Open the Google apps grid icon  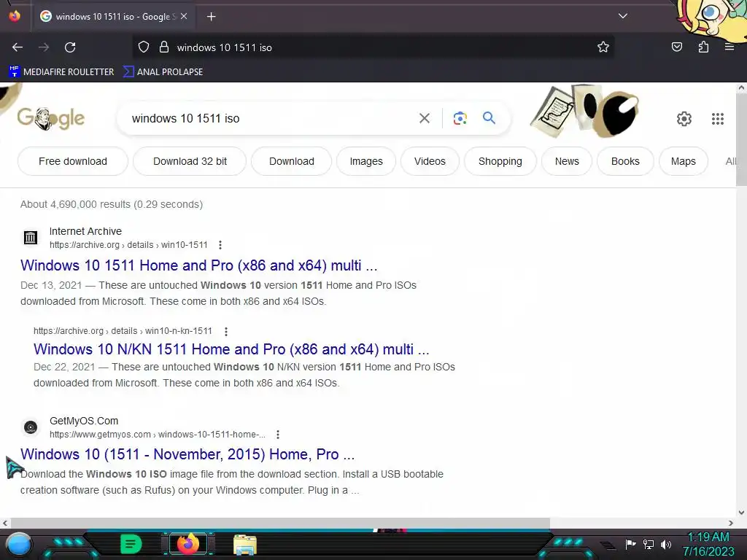point(718,119)
